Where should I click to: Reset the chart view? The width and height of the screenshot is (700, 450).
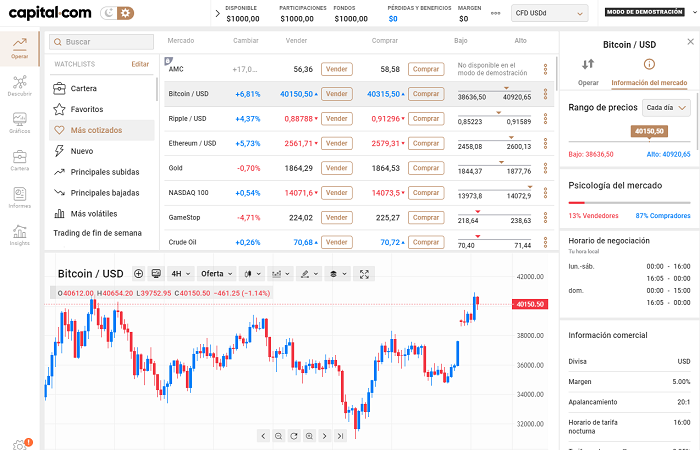pyautogui.click(x=294, y=436)
